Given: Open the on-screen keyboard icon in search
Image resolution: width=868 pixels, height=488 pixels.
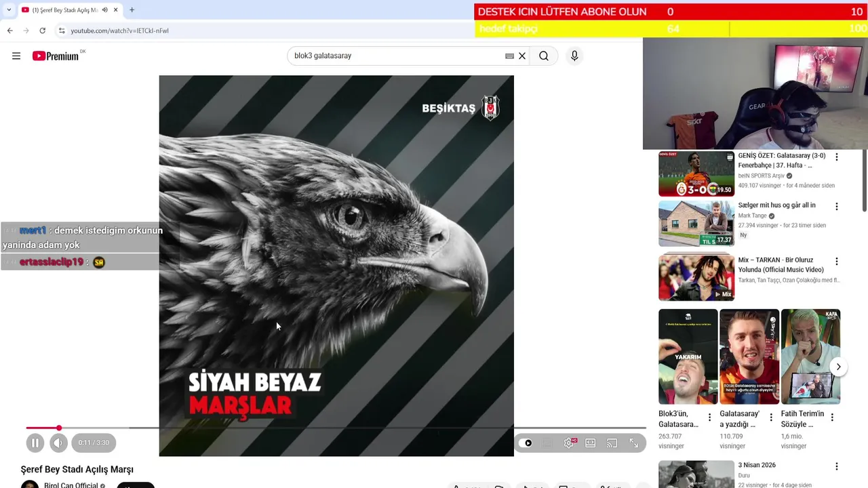Looking at the screenshot, I should 509,56.
